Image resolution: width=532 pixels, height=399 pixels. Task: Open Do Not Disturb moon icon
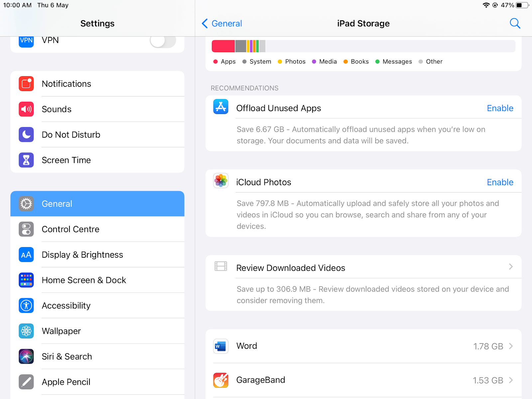[26, 135]
